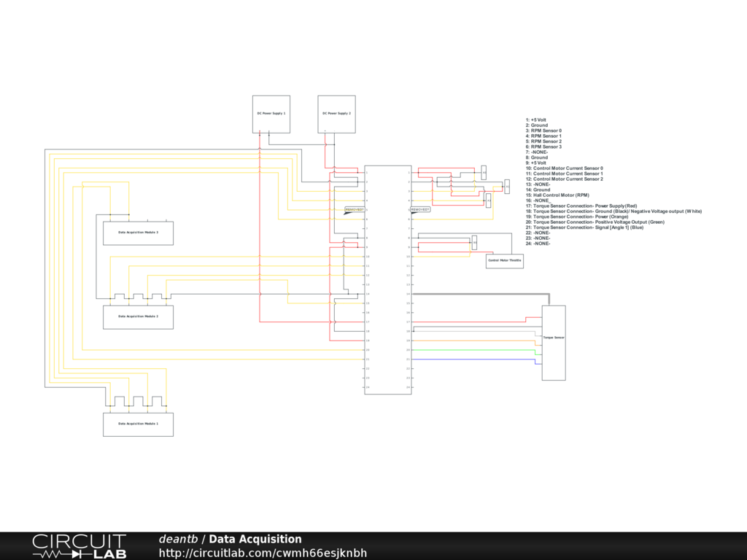Click legend line 1: +5 Volt
Image resolution: width=747 pixels, height=560 pixels.
click(536, 120)
